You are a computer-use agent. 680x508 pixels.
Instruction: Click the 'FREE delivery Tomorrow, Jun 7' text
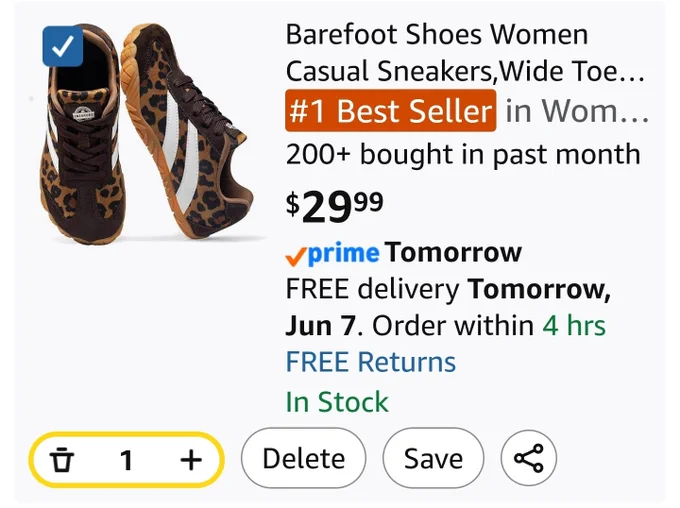(448, 307)
